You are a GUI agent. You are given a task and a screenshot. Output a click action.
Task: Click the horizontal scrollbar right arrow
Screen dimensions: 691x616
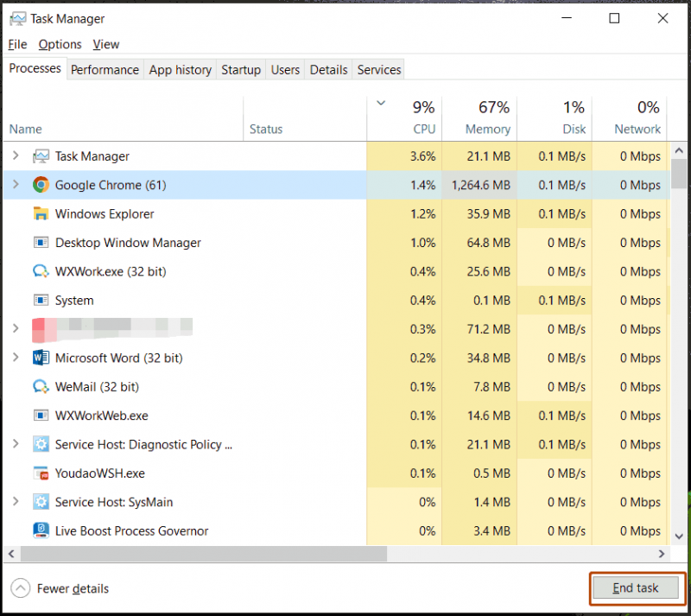662,554
